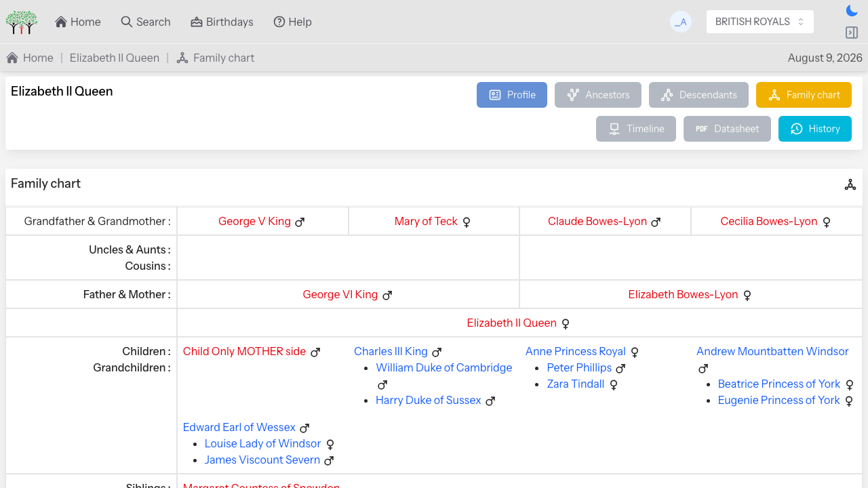
Task: Click the August 9, 2026 date text
Action: coord(825,58)
